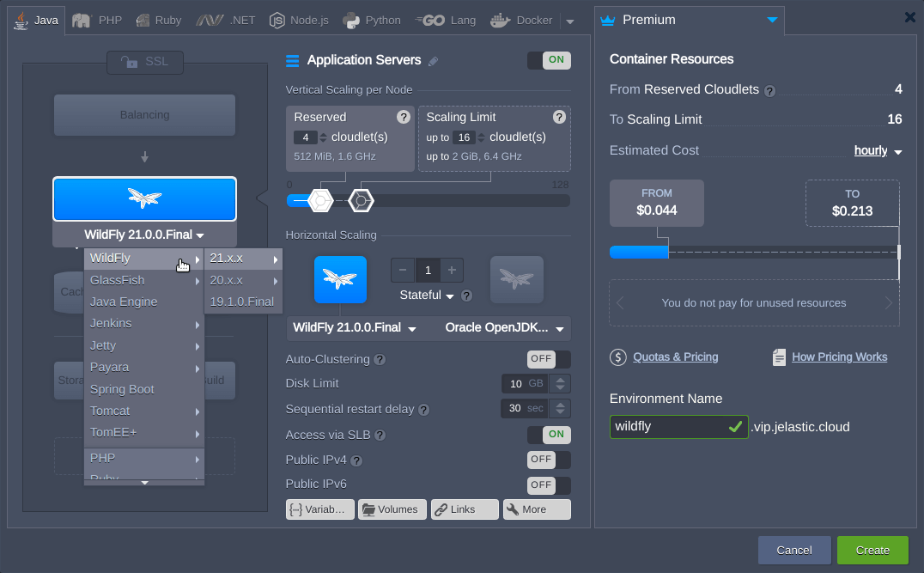The width and height of the screenshot is (924, 573).
Task: Show help for Access via SLB
Action: (380, 435)
